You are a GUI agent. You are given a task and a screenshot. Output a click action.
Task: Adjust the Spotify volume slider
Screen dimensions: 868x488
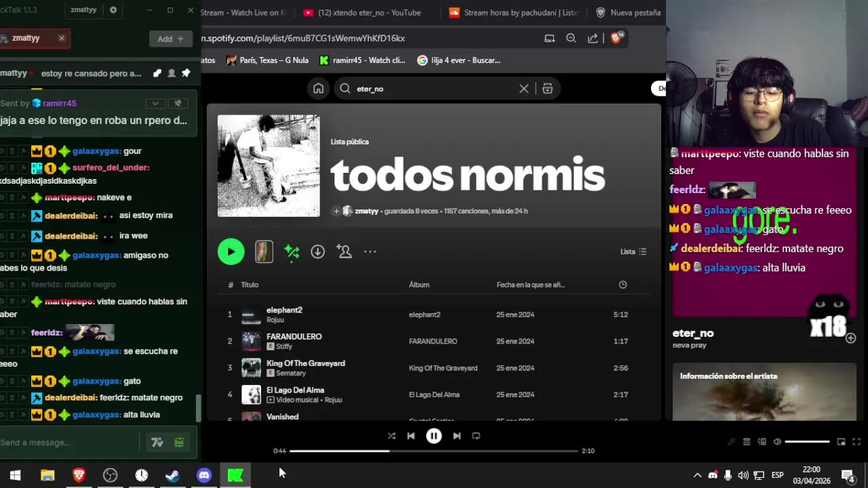(x=807, y=442)
